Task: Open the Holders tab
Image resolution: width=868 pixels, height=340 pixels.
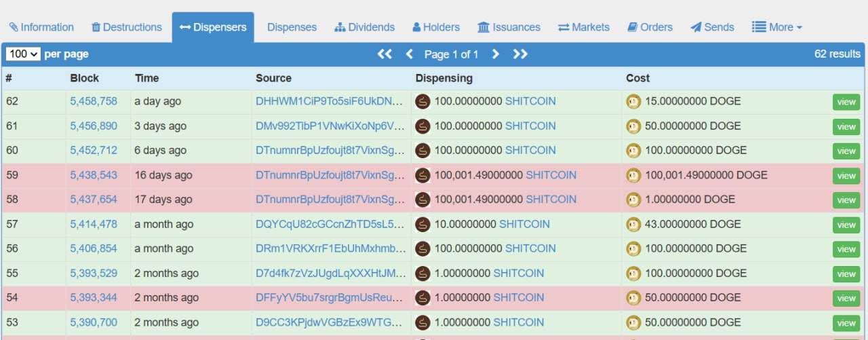Action: pos(436,27)
